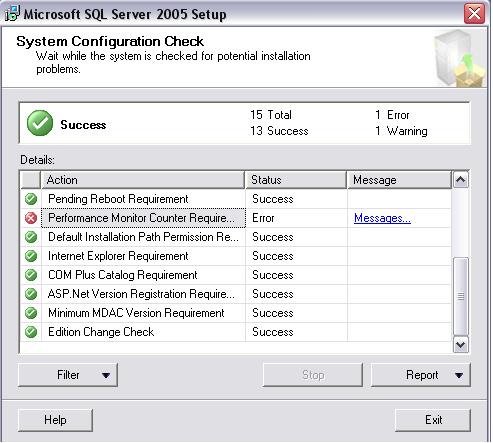Viewport: 493px width, 443px height.
Task: Click the '13 Success' summary text
Action: [279, 131]
